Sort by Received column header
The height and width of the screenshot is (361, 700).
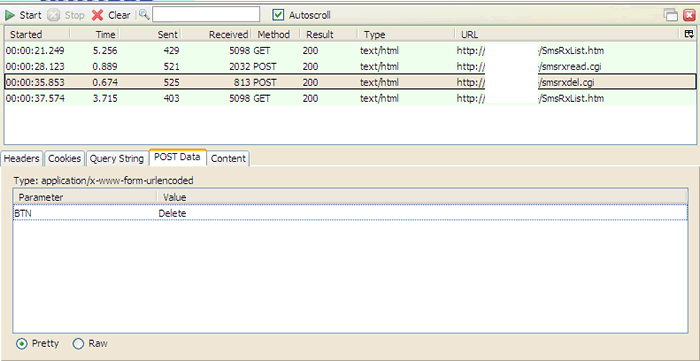point(217,34)
